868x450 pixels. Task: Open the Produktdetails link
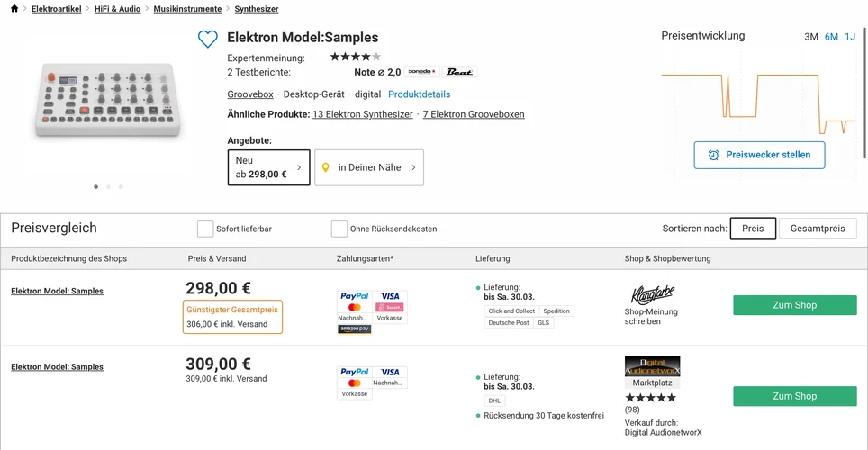[419, 94]
